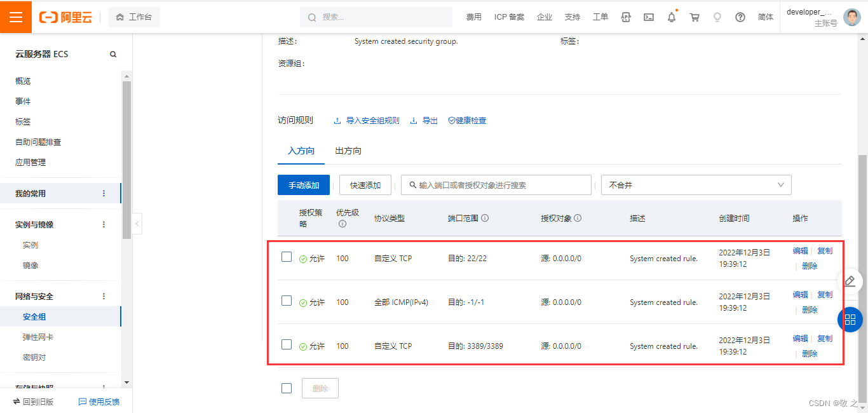Check the checkbox of the 22/22 rule row

(286, 257)
